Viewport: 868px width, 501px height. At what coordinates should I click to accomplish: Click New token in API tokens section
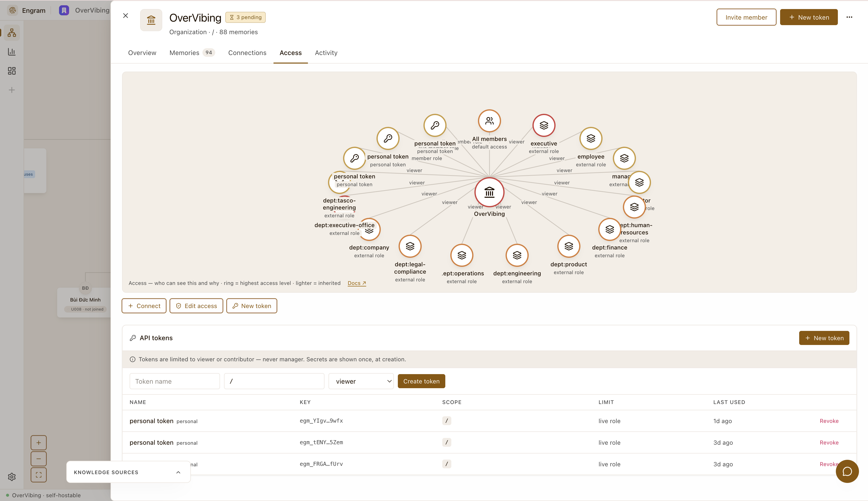pyautogui.click(x=824, y=338)
